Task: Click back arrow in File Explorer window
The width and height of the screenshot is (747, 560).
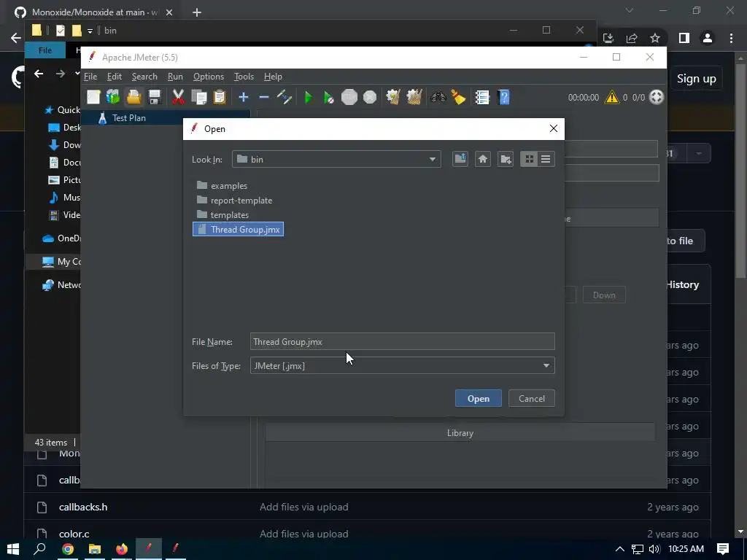Action: (39, 74)
